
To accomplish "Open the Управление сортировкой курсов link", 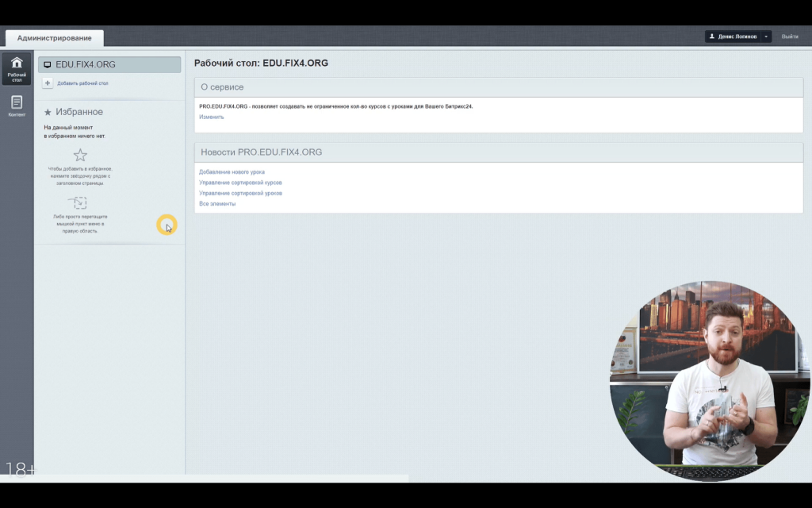I will click(x=240, y=183).
